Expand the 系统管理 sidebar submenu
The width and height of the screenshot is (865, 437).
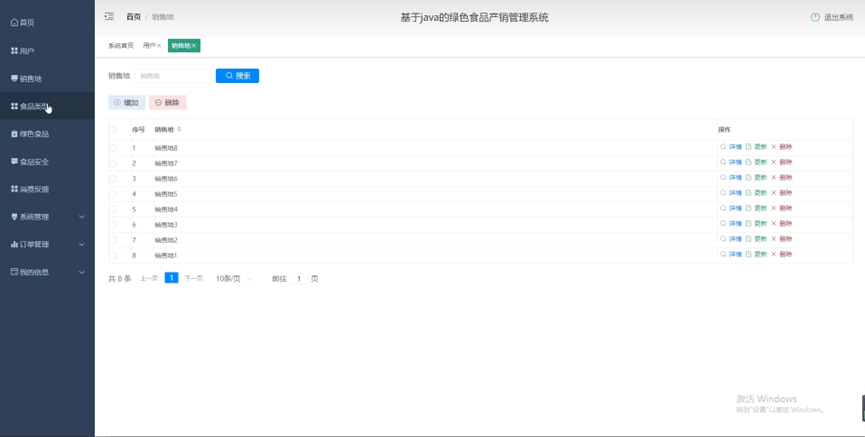pos(47,217)
